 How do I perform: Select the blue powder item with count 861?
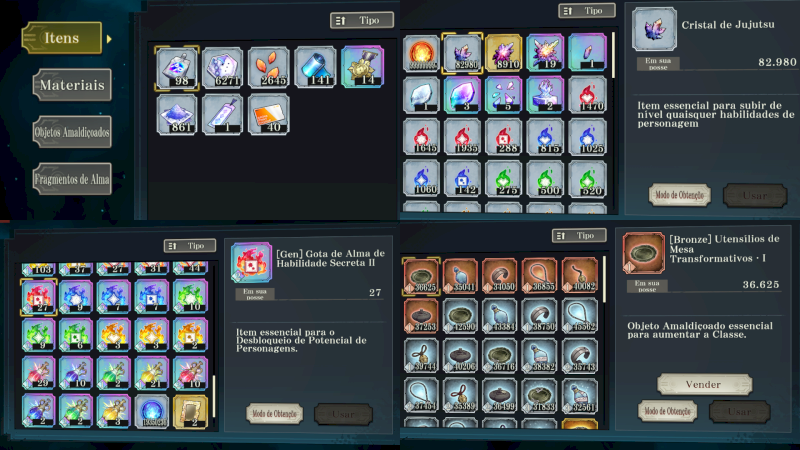click(x=177, y=115)
